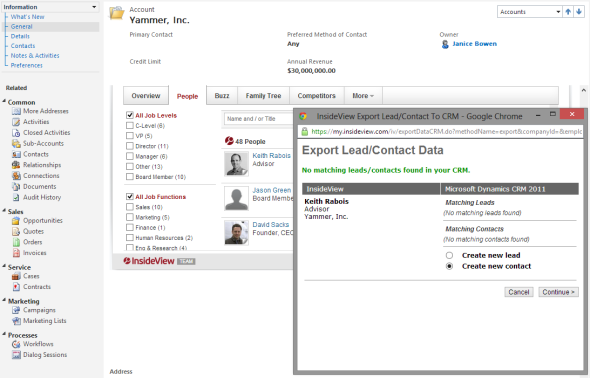Click the Marketing Lists icon
This screenshot has height=378, width=590.
[x=16, y=321]
